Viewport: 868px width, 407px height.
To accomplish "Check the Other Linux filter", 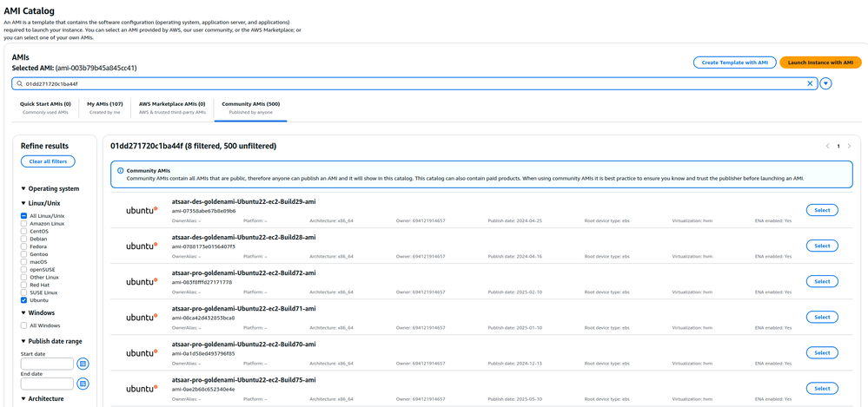I will click(x=23, y=277).
